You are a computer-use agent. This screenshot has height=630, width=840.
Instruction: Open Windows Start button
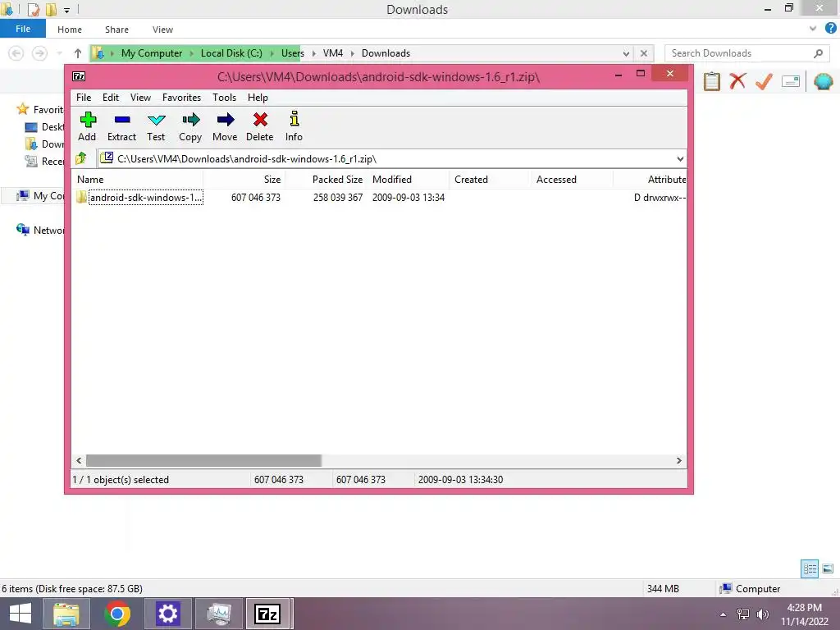pos(20,614)
